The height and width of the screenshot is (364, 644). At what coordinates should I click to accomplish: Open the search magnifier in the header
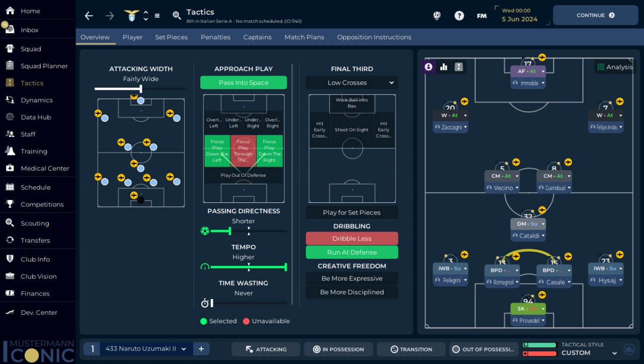click(177, 16)
